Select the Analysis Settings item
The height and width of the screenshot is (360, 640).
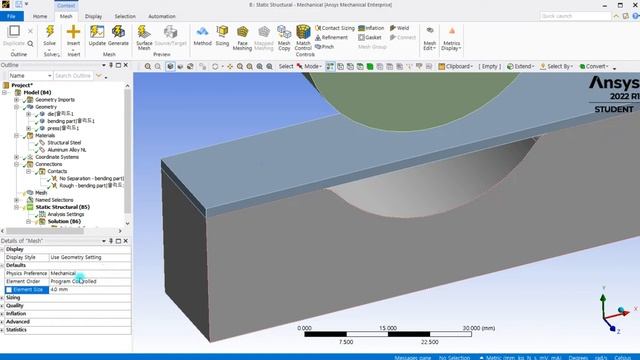tap(66, 214)
